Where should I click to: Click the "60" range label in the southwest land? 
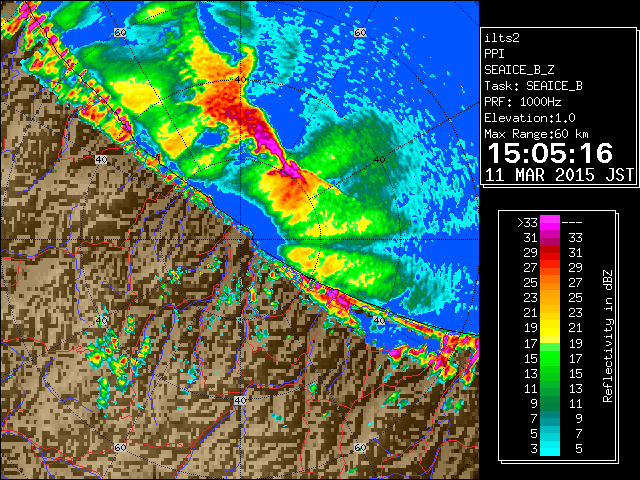click(120, 447)
